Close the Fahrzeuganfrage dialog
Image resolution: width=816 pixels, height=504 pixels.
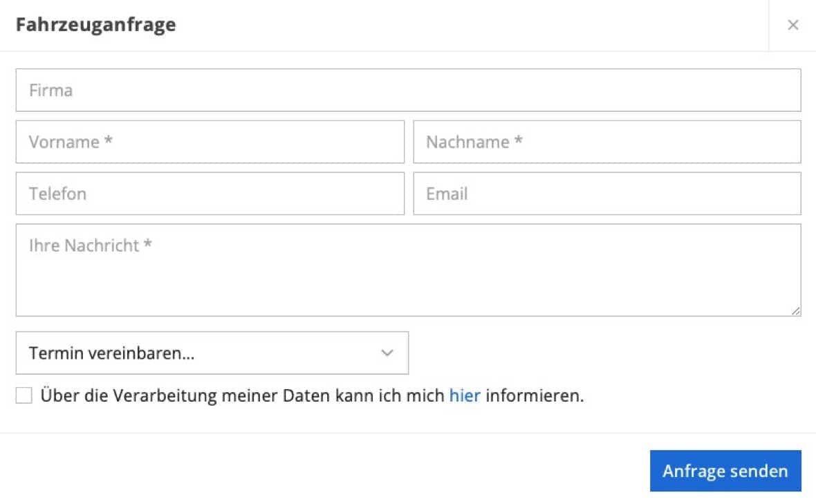coord(793,25)
